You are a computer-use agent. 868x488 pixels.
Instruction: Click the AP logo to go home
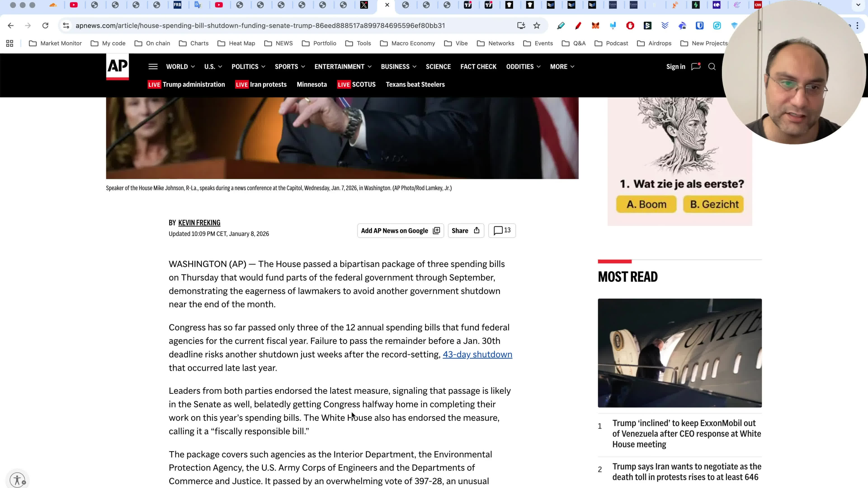(117, 66)
